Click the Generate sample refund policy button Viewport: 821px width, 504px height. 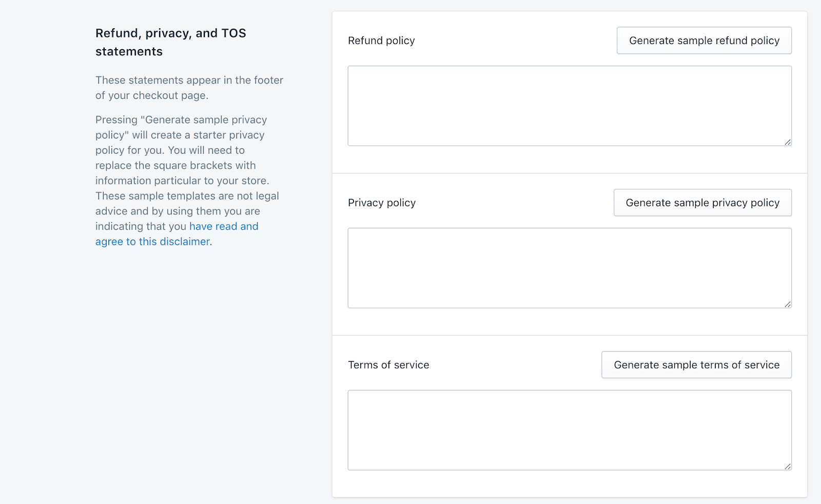point(703,41)
